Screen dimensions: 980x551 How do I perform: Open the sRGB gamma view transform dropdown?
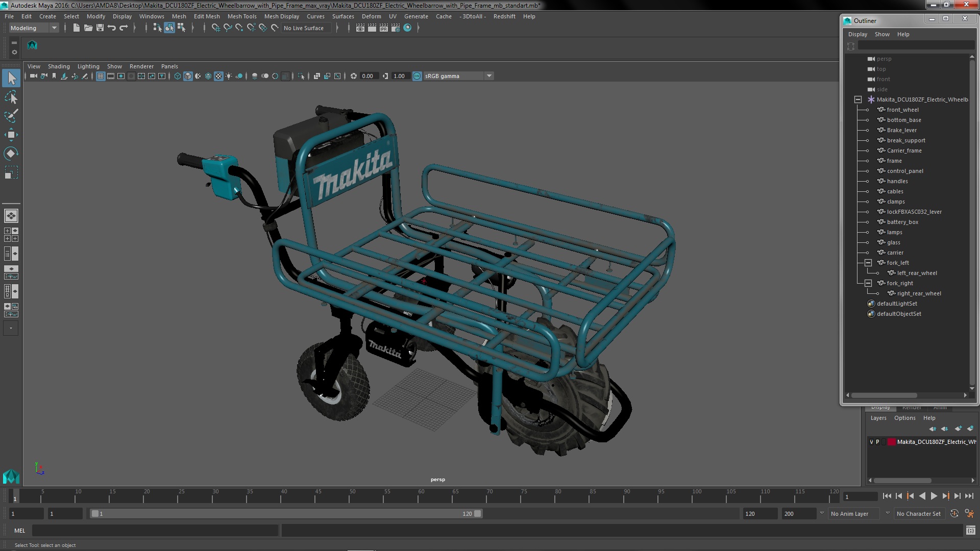(458, 76)
